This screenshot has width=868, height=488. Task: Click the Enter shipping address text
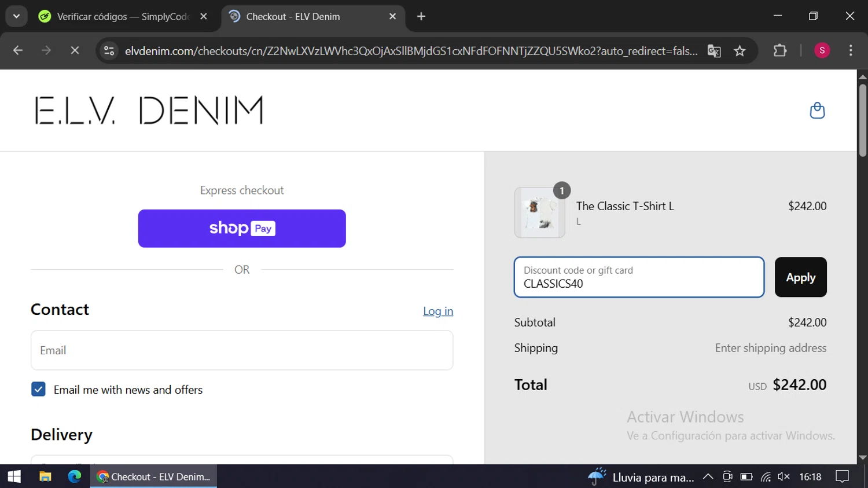coord(770,348)
